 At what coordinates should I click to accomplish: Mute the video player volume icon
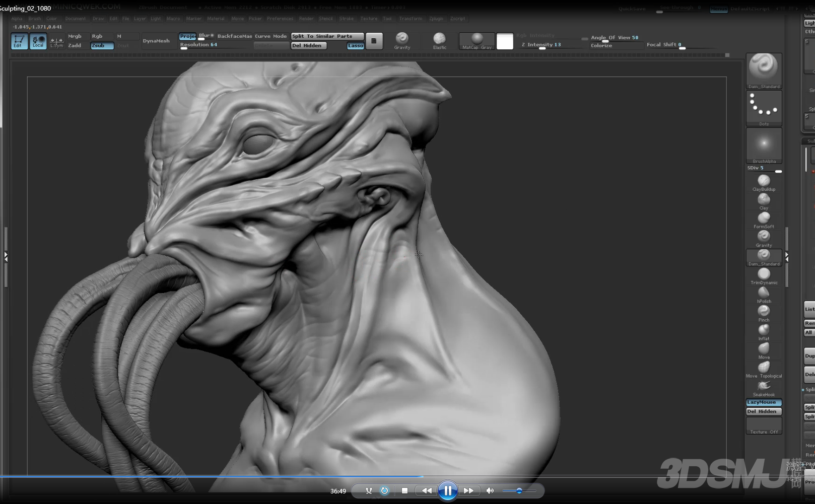[490, 490]
